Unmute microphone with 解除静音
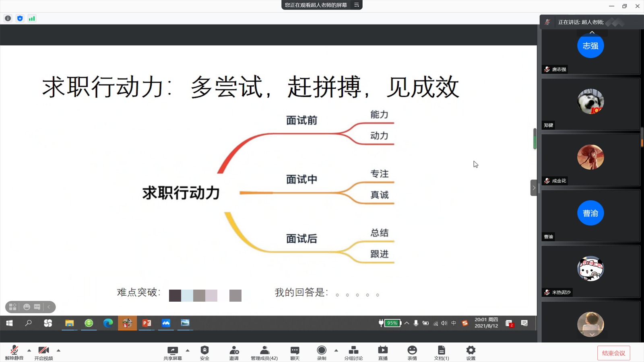The image size is (644, 362). click(14, 352)
